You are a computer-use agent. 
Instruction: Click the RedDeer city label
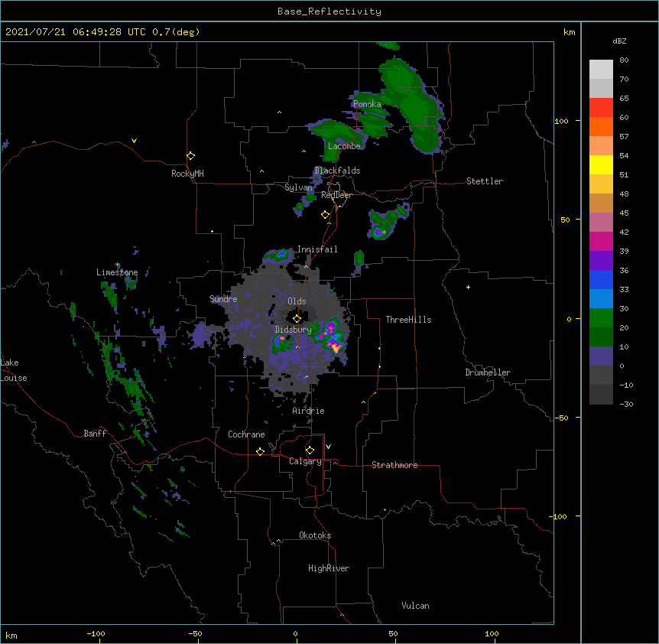[336, 195]
